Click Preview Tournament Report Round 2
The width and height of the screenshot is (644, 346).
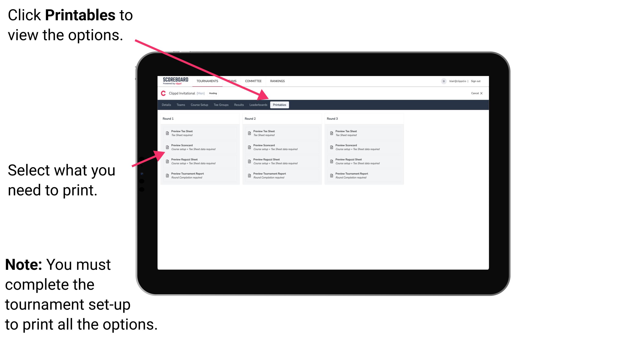coord(271,176)
